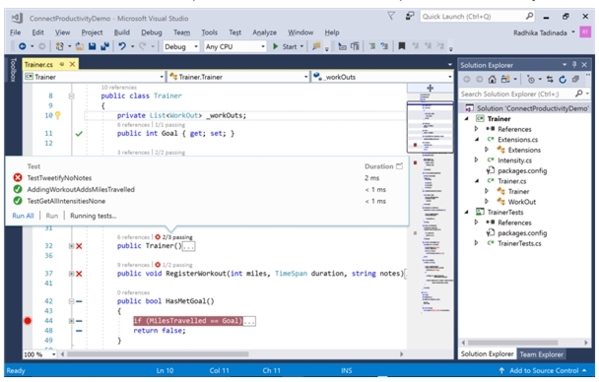This screenshot has width=599, height=382.
Task: Click the search magnifier in Quick Launch
Action: pyautogui.click(x=529, y=16)
